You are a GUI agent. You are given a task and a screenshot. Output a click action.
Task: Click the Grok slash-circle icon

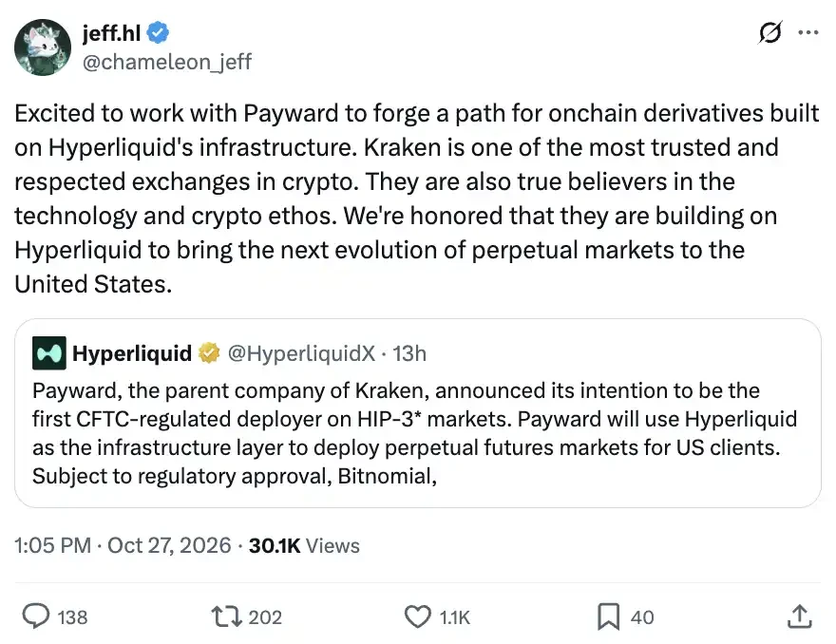770,32
